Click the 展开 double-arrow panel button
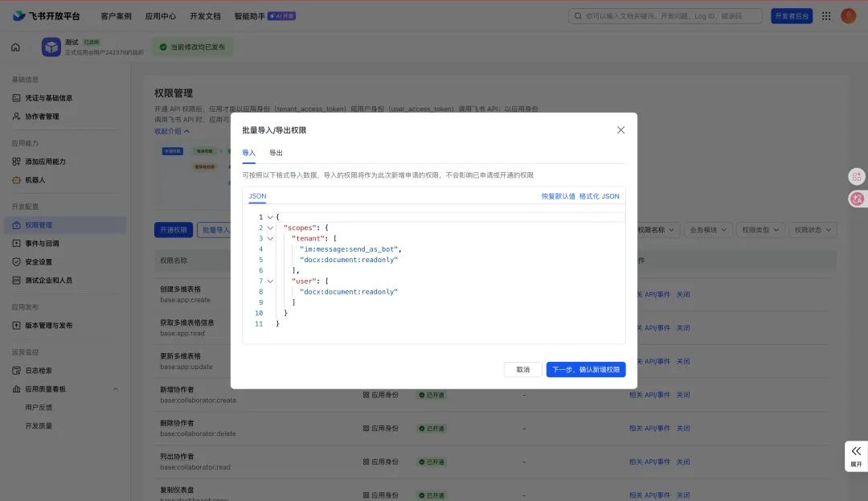 856,456
